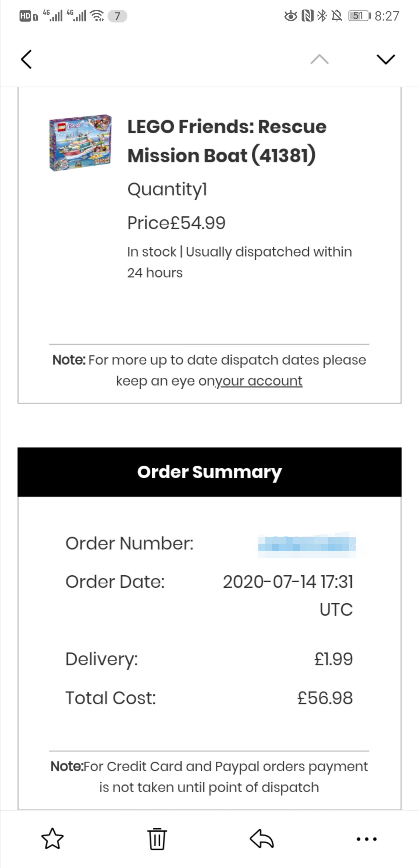Viewport: 419px width, 868px height.
Task: Open more options three-dot menu
Action: coord(367,839)
